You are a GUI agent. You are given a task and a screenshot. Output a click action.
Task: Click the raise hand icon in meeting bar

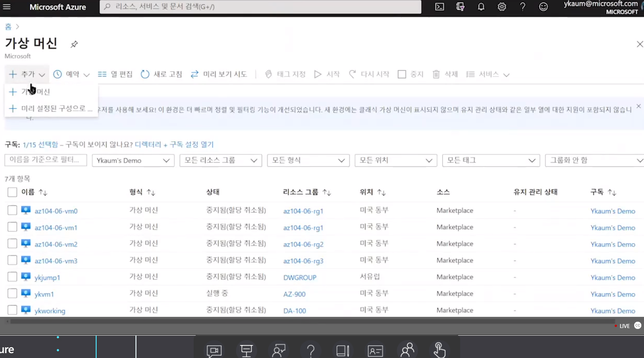click(x=440, y=350)
